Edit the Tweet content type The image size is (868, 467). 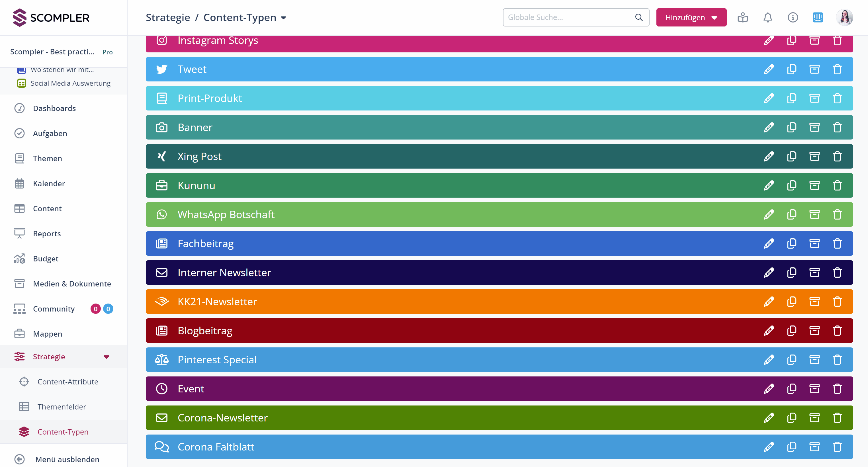pyautogui.click(x=769, y=69)
